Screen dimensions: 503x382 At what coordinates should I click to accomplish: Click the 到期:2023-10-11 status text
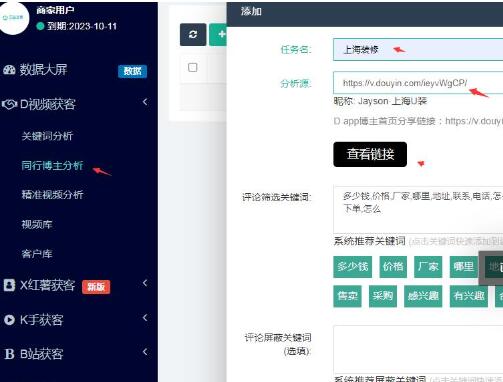[x=82, y=26]
